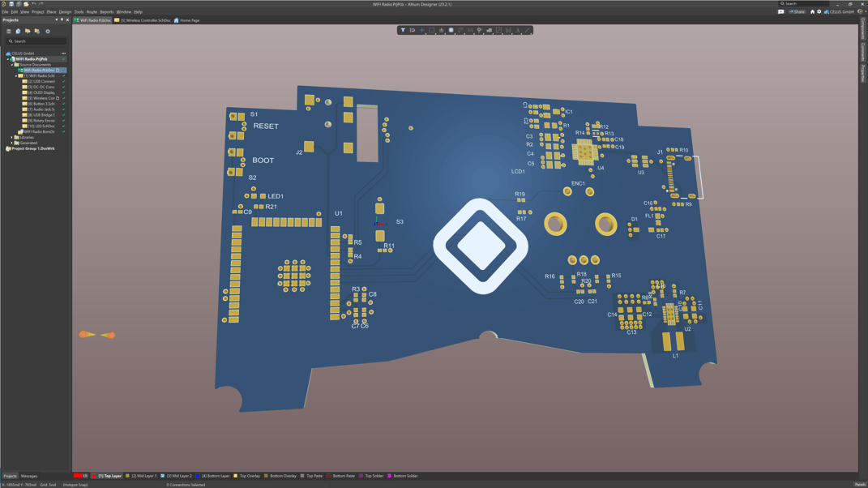Expand the Libraries folder

click(x=11, y=137)
